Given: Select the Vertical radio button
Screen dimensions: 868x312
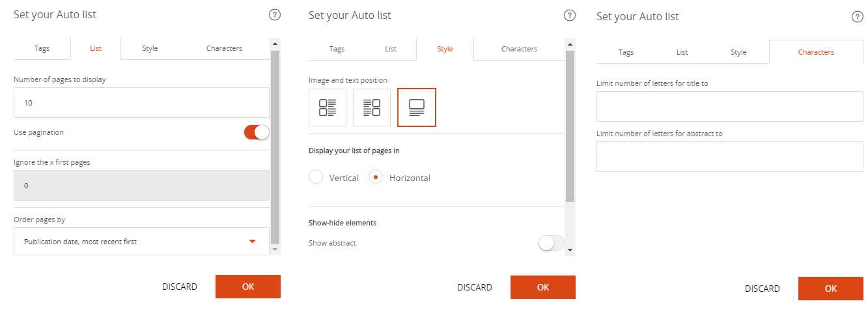Looking at the screenshot, I should point(316,177).
